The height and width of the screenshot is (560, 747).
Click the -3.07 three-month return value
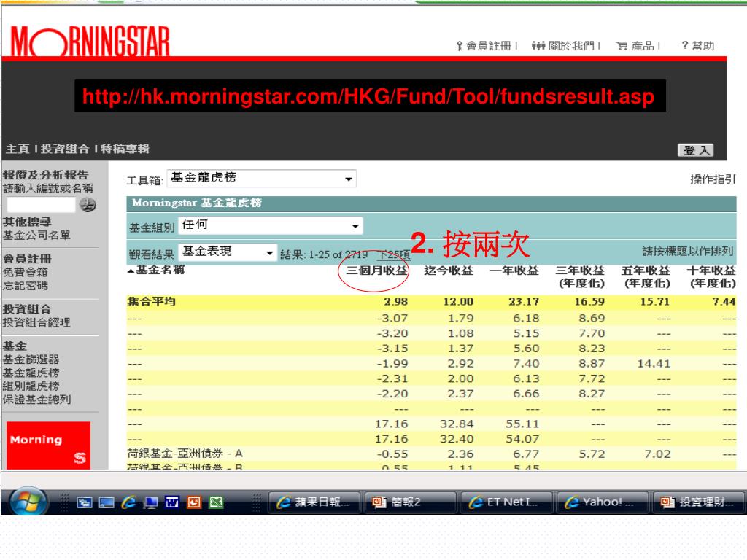pos(392,318)
